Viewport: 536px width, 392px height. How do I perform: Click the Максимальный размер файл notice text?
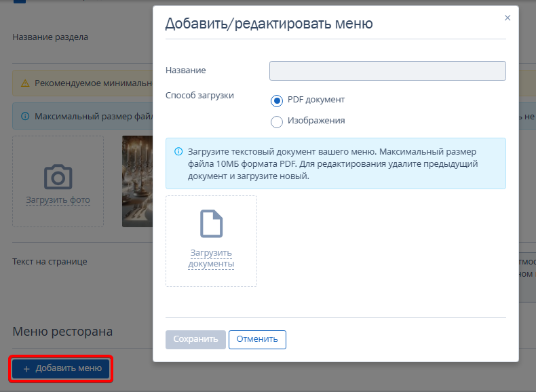click(94, 117)
